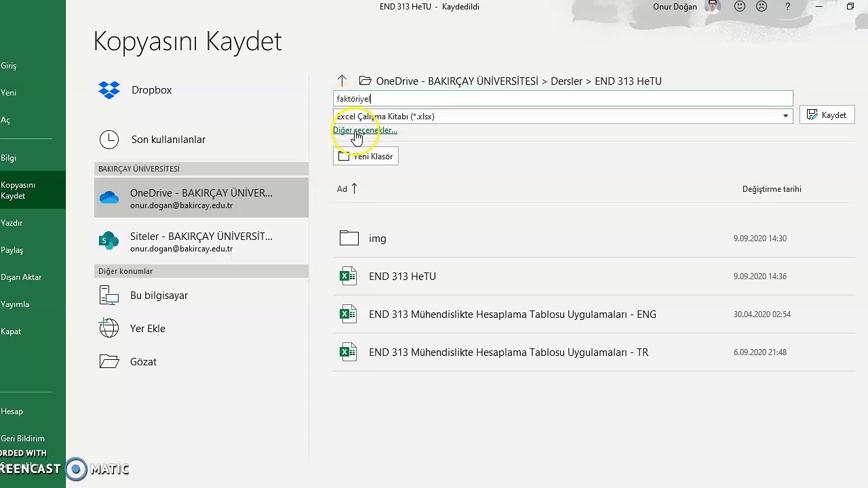868x488 pixels.
Task: Open Hesap in the sidebar
Action: (x=12, y=411)
